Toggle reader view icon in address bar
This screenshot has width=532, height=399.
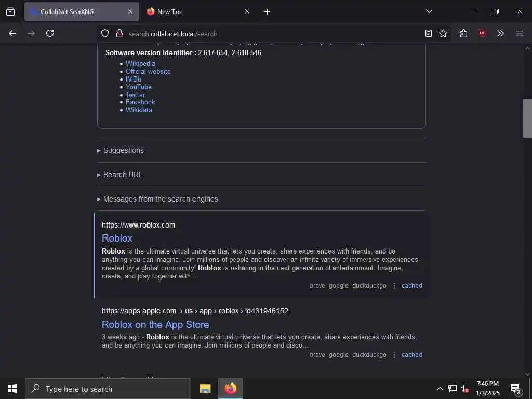click(429, 33)
